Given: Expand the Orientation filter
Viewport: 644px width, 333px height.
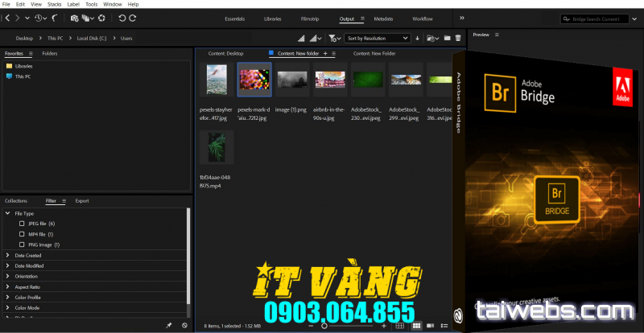Looking at the screenshot, I should (x=7, y=277).
